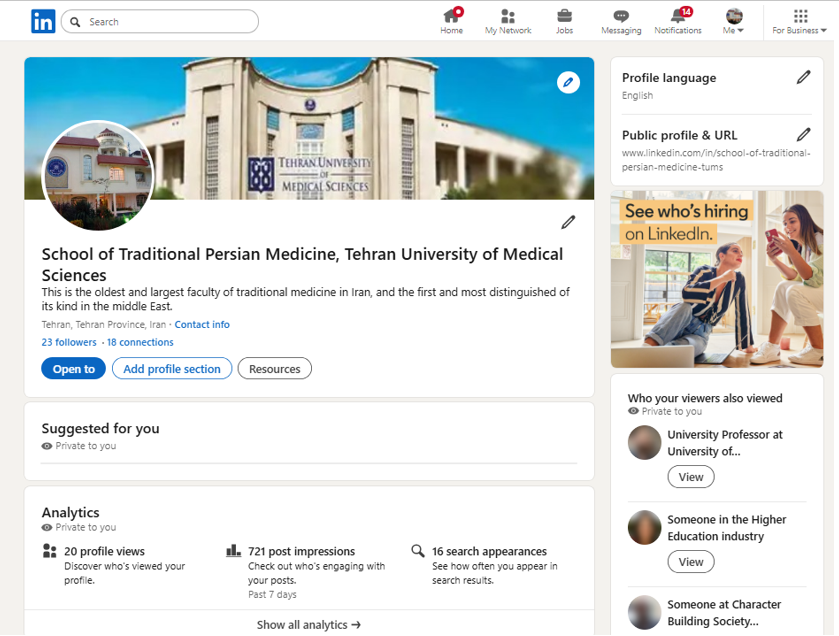Show all analytics

(308, 625)
